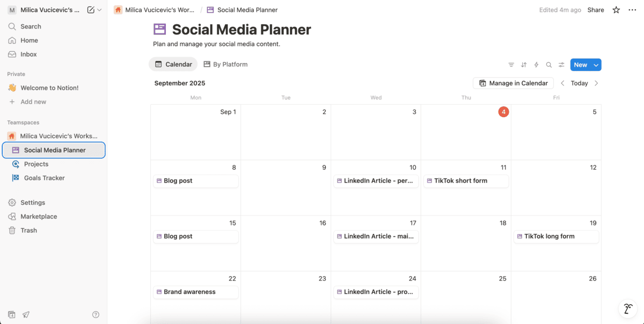Click the new page compose icon
The image size is (644, 324).
point(91,10)
